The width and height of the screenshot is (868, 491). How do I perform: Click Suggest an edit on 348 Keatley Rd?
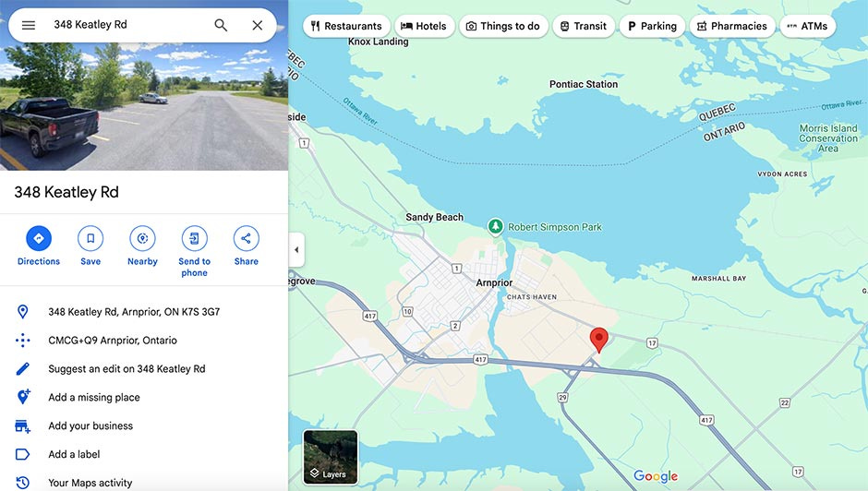(x=127, y=368)
